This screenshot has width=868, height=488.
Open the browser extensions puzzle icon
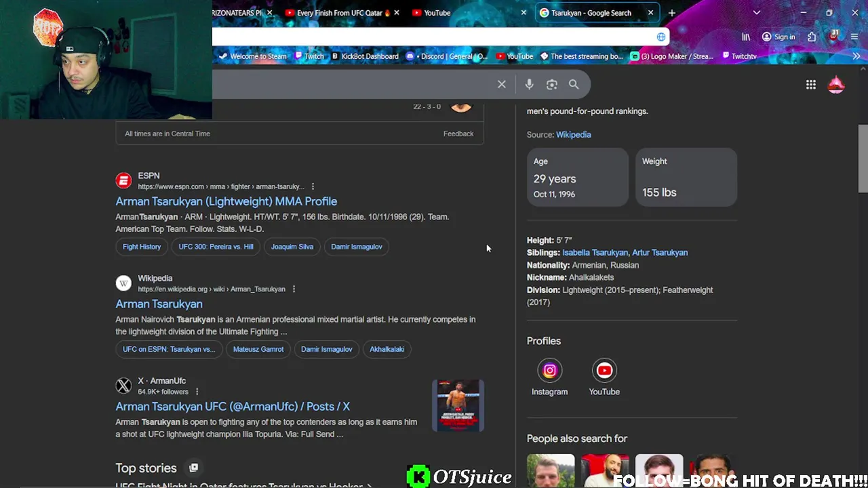[812, 37]
